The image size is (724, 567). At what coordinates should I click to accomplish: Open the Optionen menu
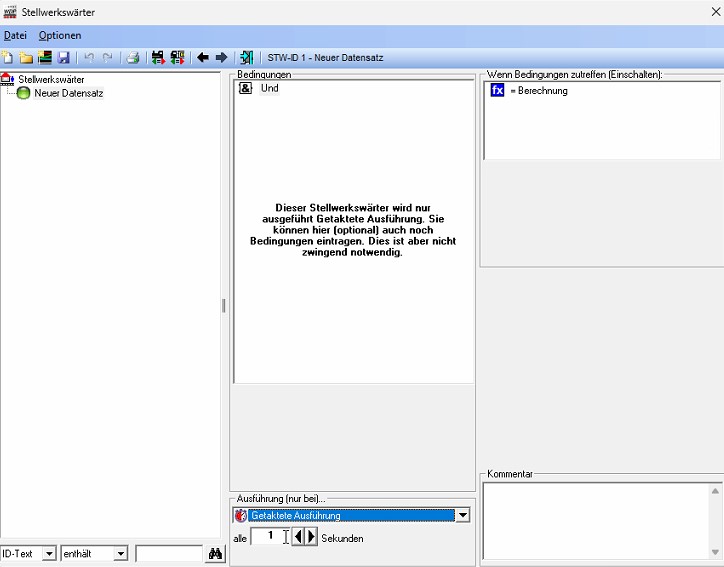pos(60,36)
